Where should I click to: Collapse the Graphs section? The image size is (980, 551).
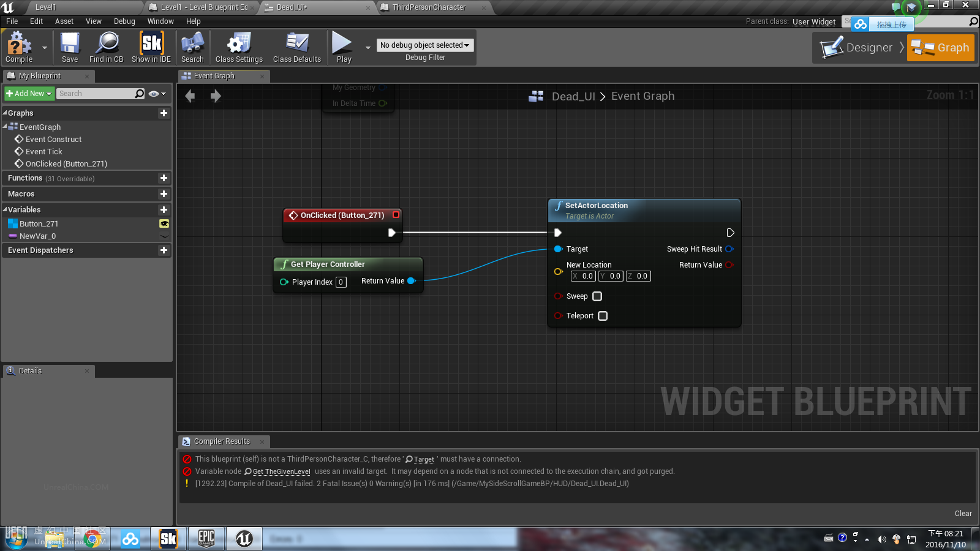pyautogui.click(x=5, y=113)
